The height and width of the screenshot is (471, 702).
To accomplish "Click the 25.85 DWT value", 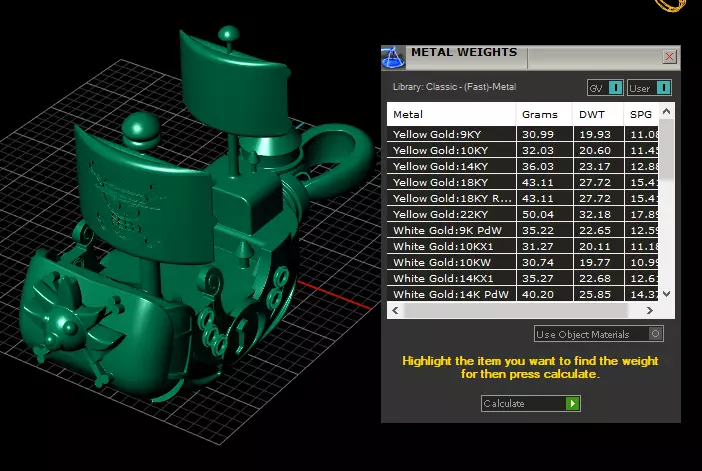I will (x=595, y=294).
